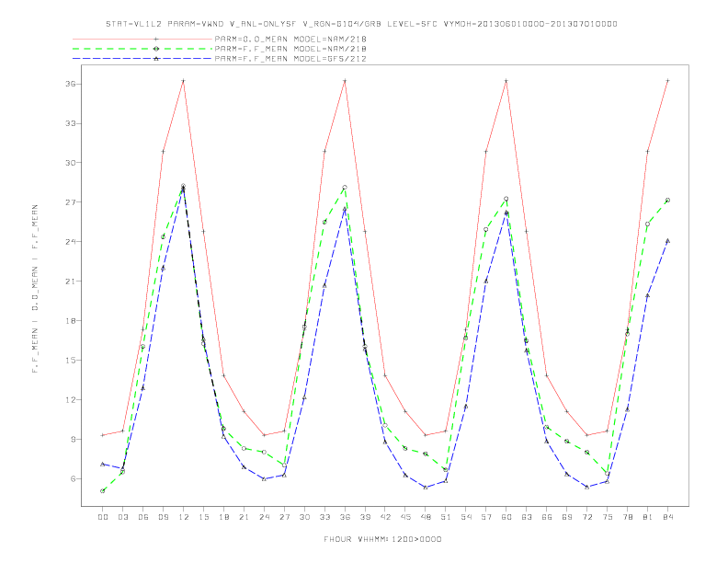Click the y-axis tick label 6
Screen dimensions: 728x563
pos(73,478)
